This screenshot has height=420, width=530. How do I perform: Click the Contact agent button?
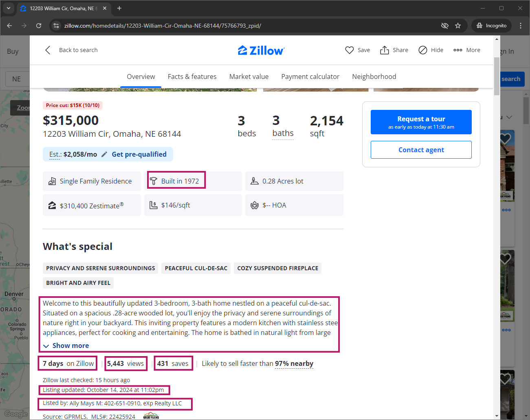tap(421, 150)
